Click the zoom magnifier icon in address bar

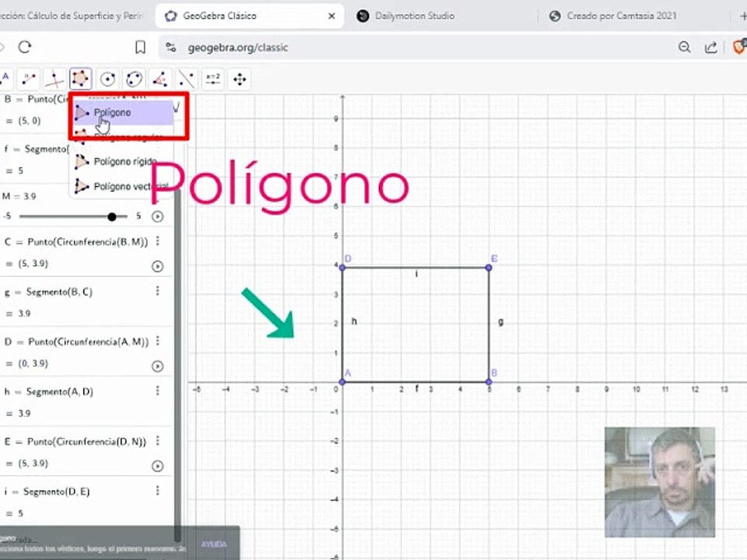(x=685, y=47)
